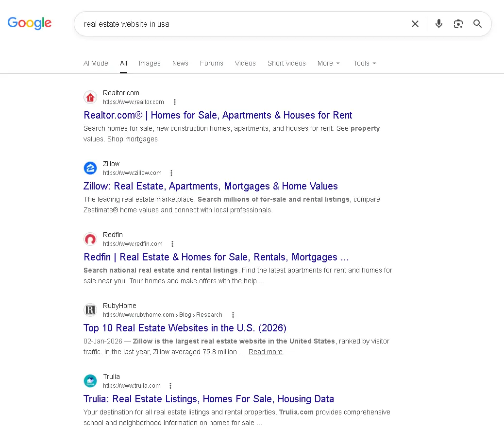Click the https://www.redfin.com URL
504x429 pixels.
coord(133,244)
